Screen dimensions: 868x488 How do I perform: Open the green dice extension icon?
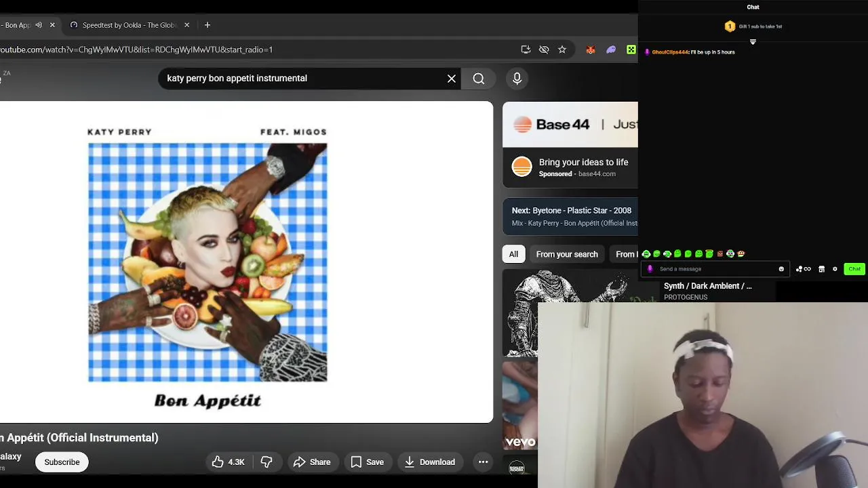[x=631, y=49]
